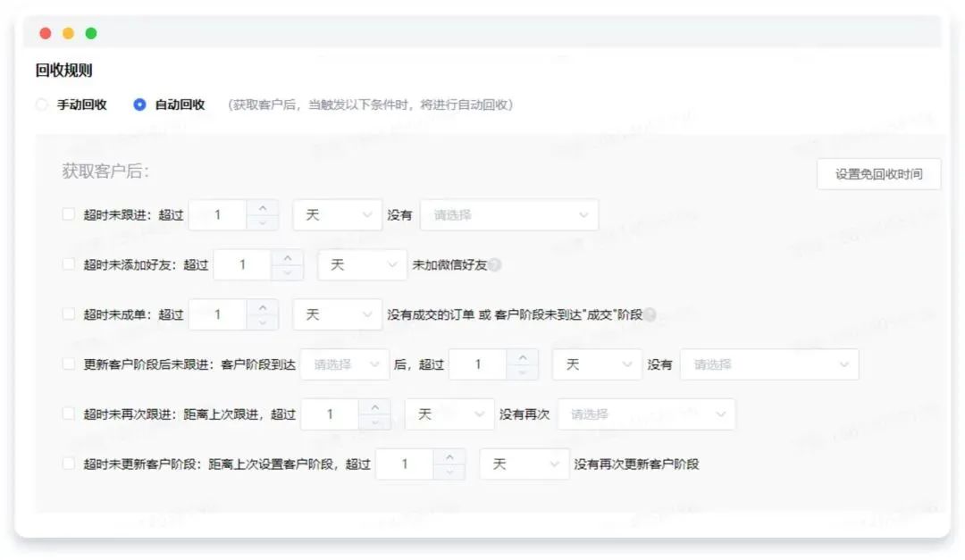Click the help icon beside 未加微信好友
Image resolution: width=965 pixels, height=560 pixels.
[494, 264]
